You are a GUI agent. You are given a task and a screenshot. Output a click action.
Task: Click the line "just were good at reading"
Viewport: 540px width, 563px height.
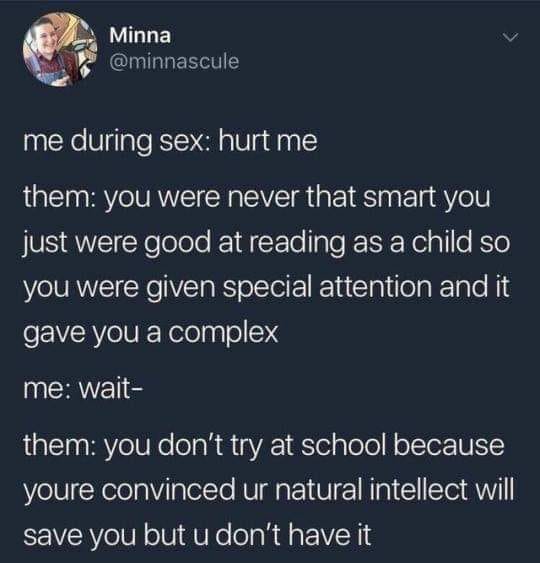(x=266, y=242)
